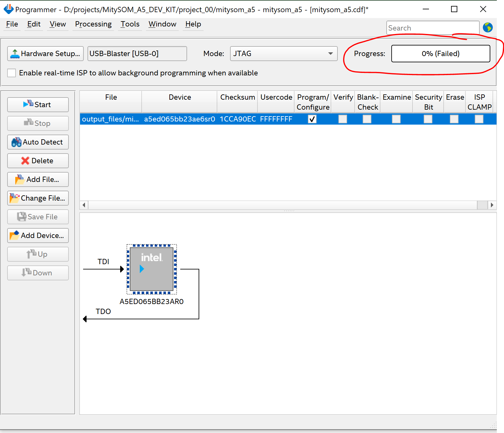Click the horizontal scrollbar left arrow
This screenshot has height=433, width=504.
pyautogui.click(x=84, y=205)
